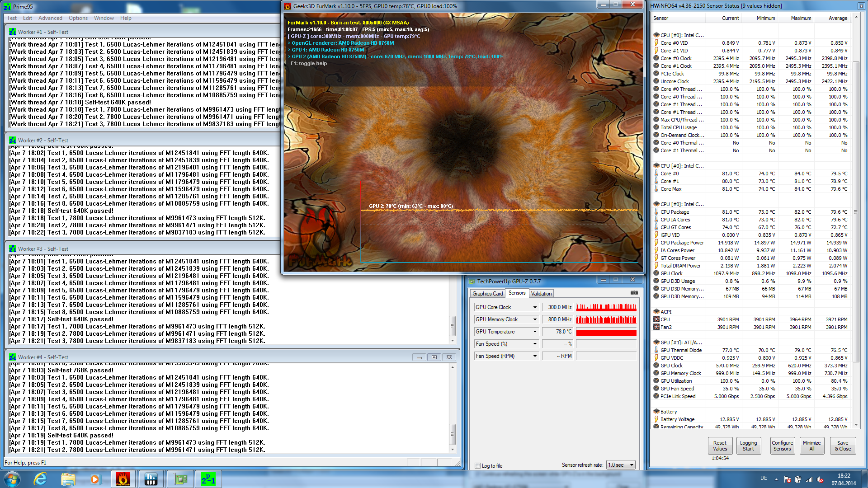Open FurMark from the taskbar
This screenshot has width=868, height=488.
click(123, 479)
